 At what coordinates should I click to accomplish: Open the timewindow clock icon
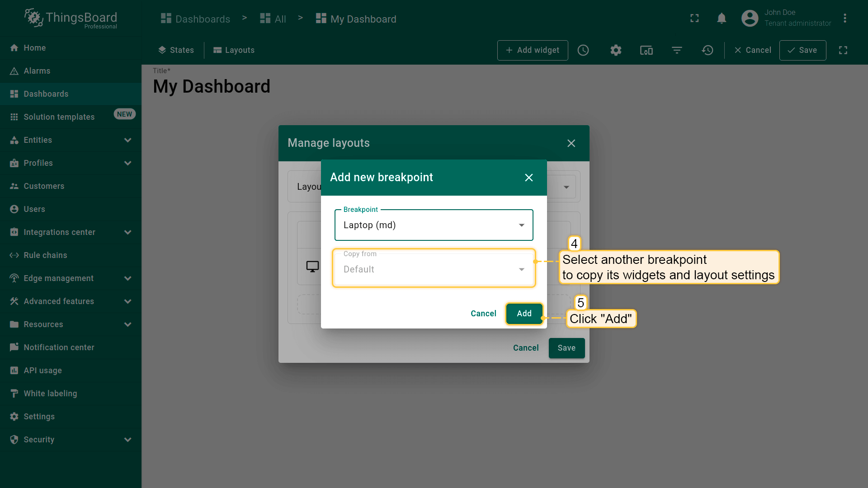583,50
